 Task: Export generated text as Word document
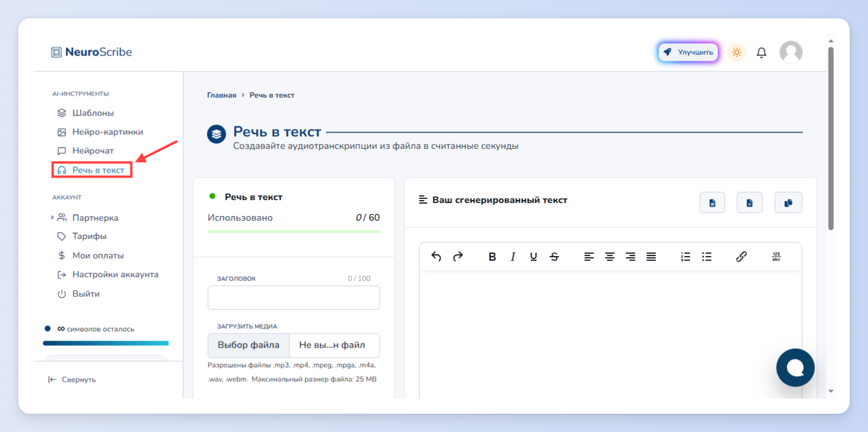712,202
